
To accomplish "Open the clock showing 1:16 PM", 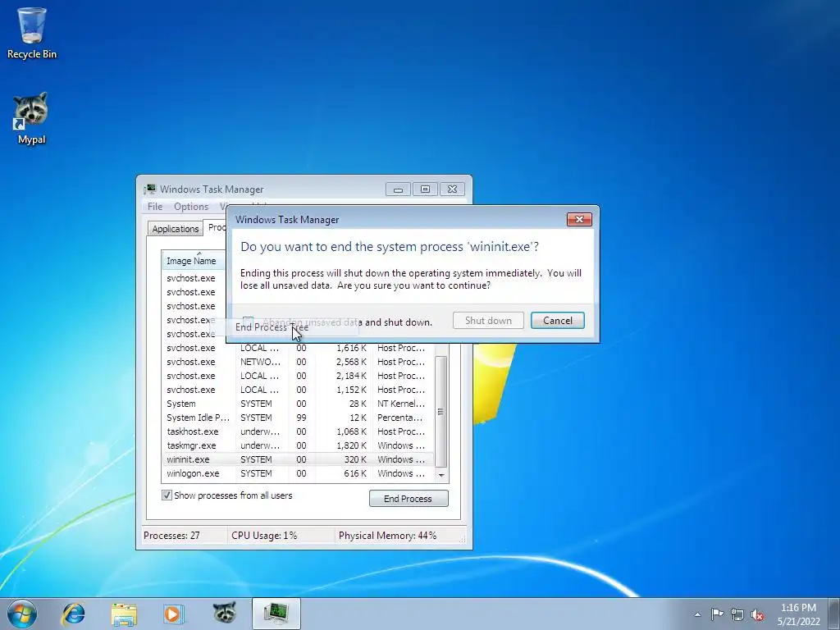I will coord(798,614).
